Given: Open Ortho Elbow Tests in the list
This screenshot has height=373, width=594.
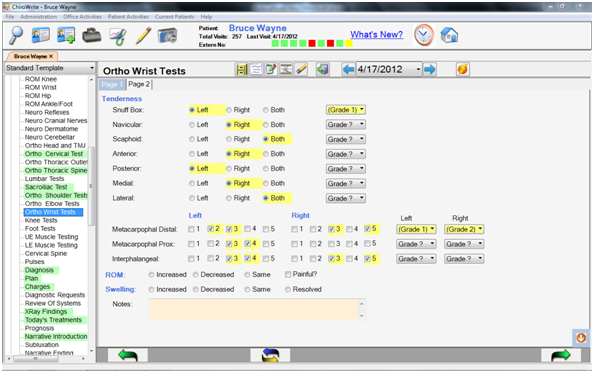Looking at the screenshot, I should 52,204.
